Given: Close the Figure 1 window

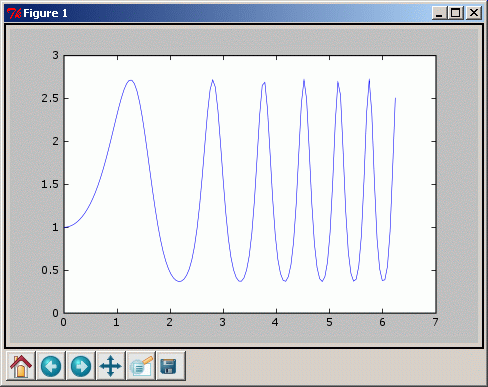Looking at the screenshot, I should tap(473, 13).
